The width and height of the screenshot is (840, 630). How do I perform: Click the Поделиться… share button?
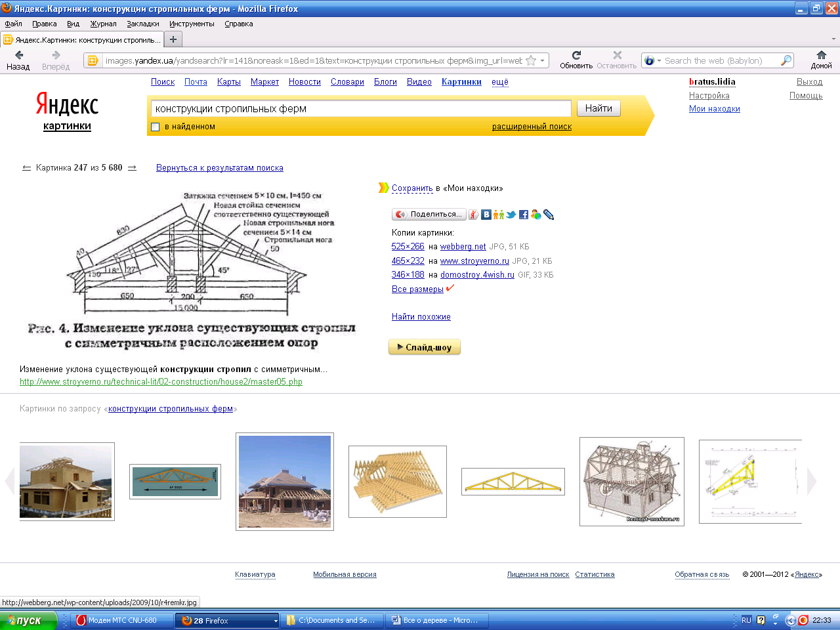coord(429,215)
